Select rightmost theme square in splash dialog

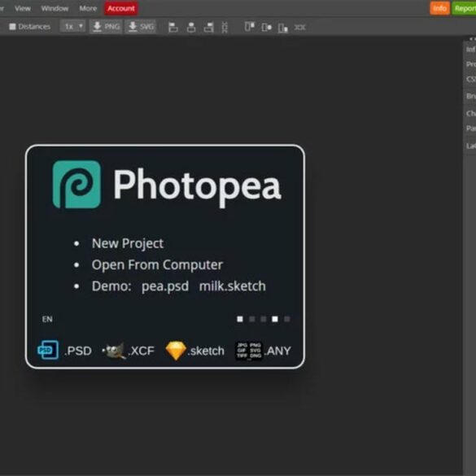[287, 319]
